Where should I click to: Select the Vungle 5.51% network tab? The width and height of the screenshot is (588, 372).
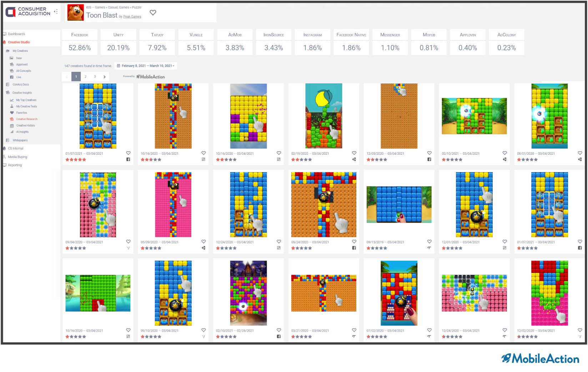coord(196,42)
